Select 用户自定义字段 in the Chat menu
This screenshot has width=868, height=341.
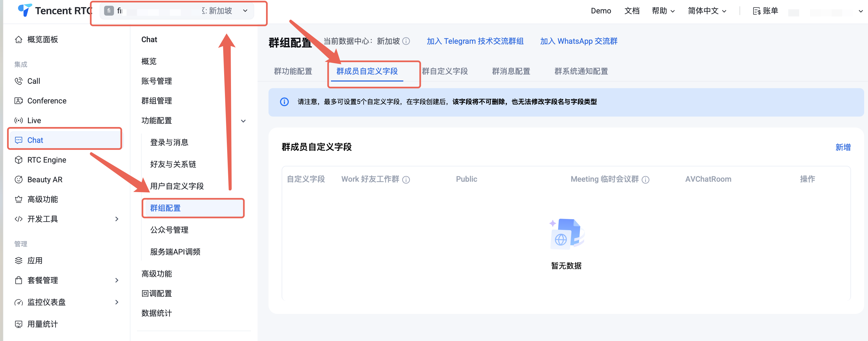(x=177, y=186)
